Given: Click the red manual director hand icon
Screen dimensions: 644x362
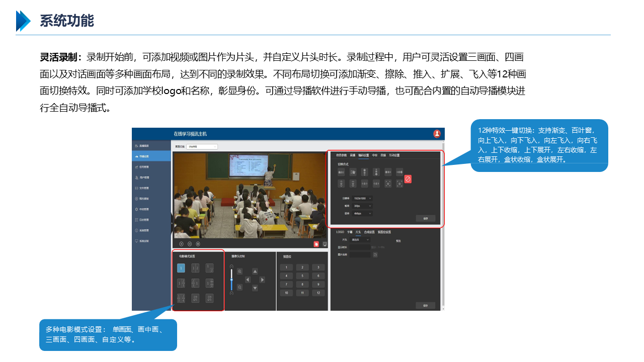Looking at the screenshot, I should [x=316, y=244].
